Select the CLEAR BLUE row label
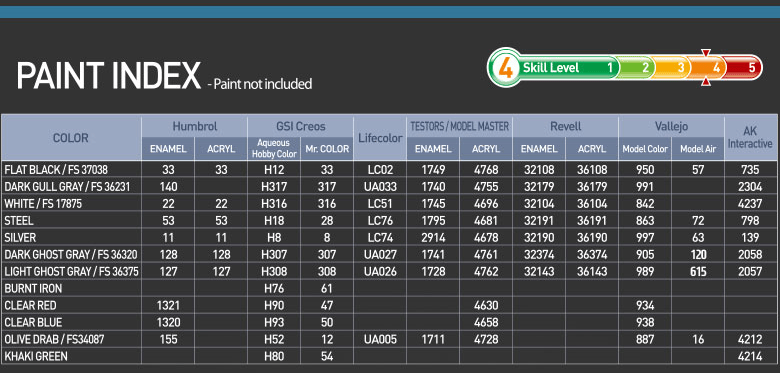The image size is (780, 373). [33, 322]
